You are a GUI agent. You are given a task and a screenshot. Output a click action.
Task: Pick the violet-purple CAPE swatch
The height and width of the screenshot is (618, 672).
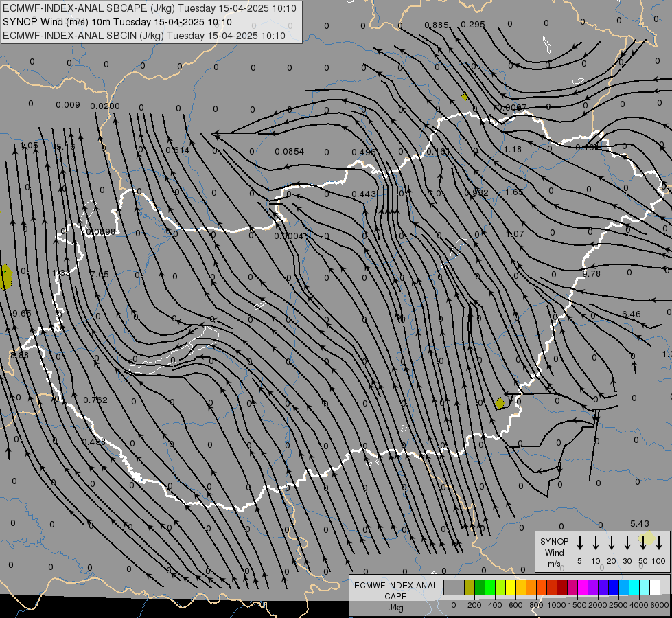pyautogui.click(x=594, y=587)
